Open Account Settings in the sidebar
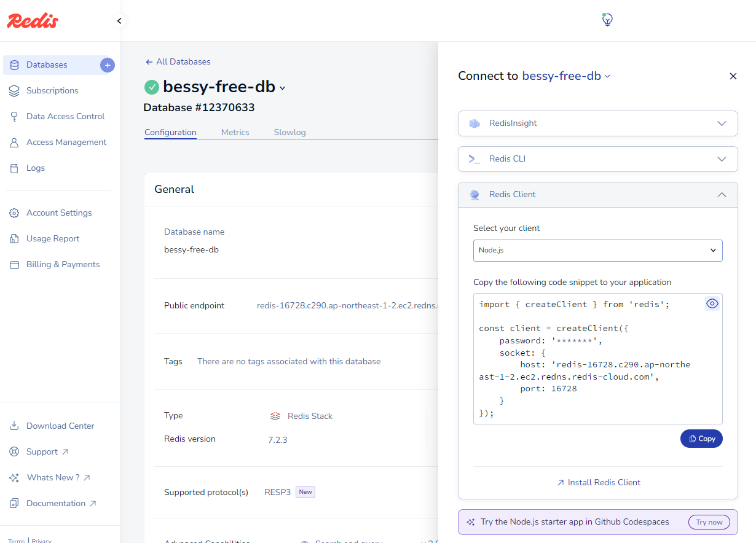The height and width of the screenshot is (543, 756). 60,213
